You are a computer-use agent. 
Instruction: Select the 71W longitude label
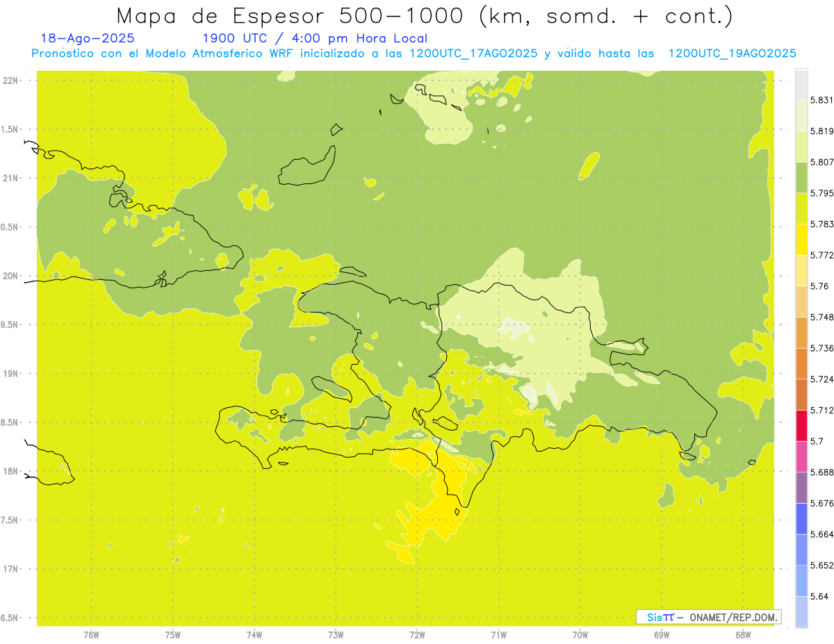(x=498, y=635)
